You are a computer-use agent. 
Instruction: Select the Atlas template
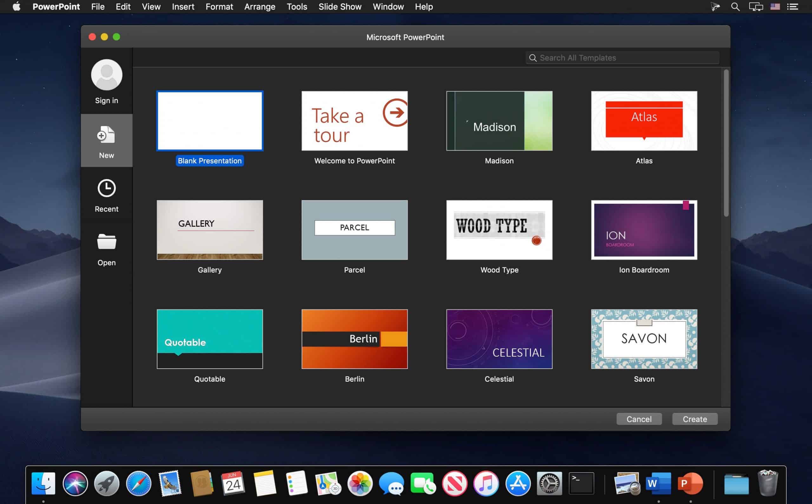(x=644, y=121)
